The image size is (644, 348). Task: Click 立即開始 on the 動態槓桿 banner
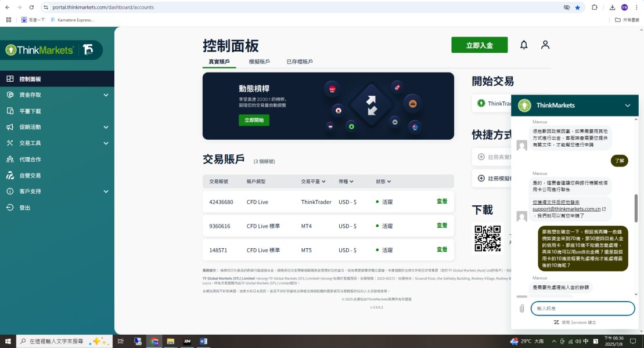tap(254, 120)
